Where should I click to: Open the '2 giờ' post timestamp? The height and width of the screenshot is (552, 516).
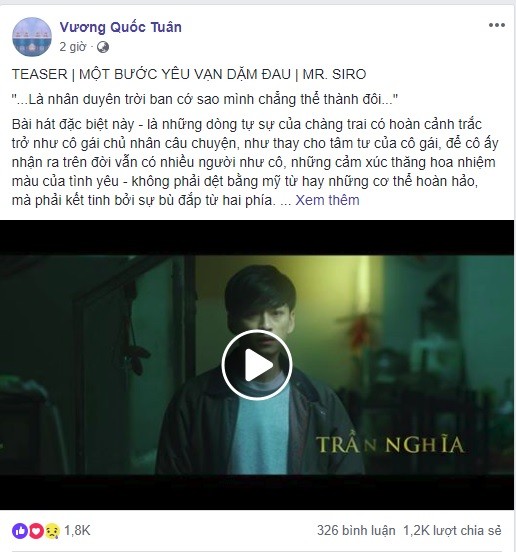73,46
